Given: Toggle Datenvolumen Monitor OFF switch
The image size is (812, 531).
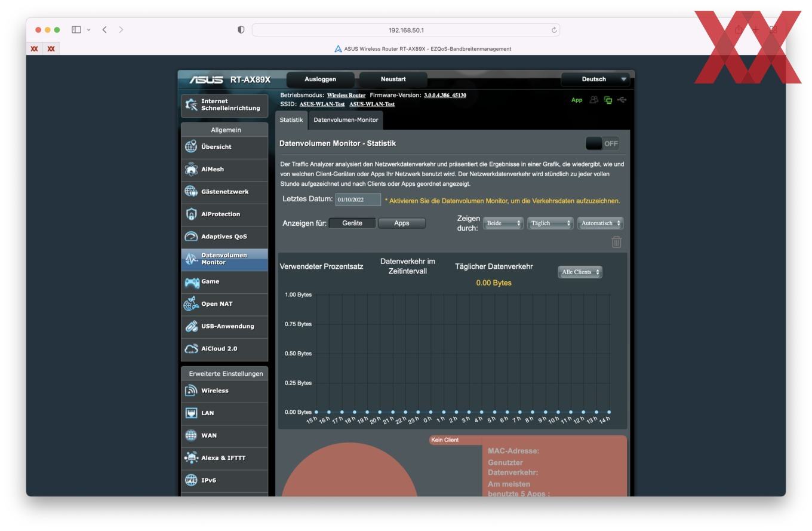Looking at the screenshot, I should coord(602,143).
